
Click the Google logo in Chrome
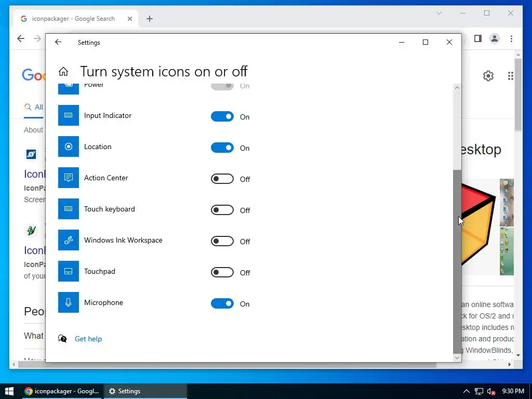[34, 75]
